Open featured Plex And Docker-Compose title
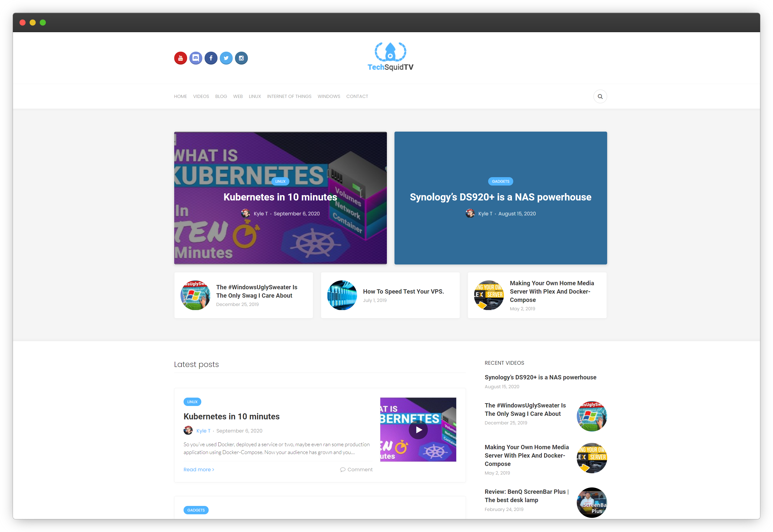 coord(552,291)
